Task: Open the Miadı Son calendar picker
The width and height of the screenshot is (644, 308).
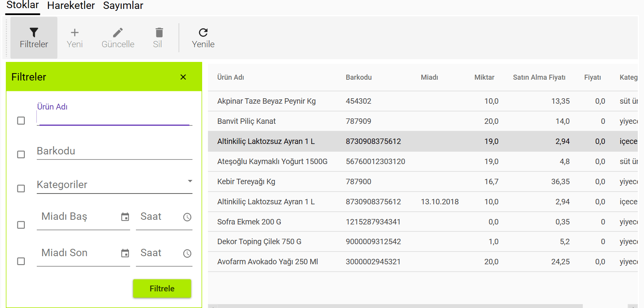Action: click(125, 253)
